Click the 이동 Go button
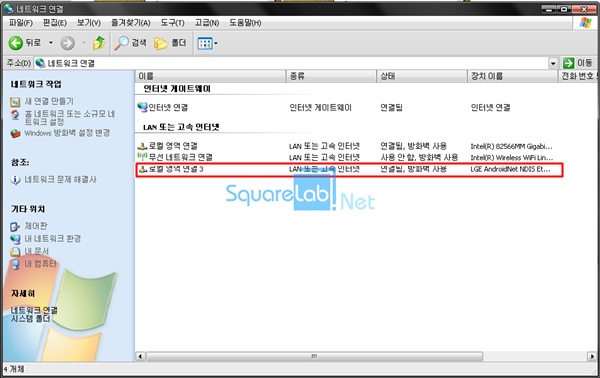The image size is (600, 378). (578, 63)
